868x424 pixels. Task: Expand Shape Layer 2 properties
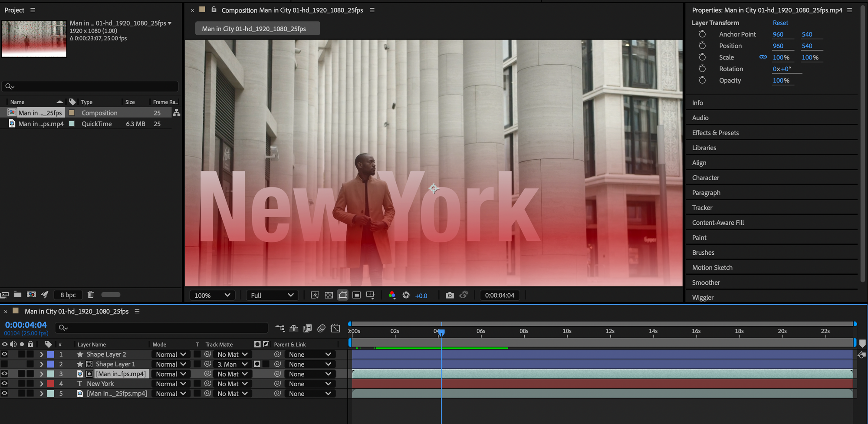42,355
